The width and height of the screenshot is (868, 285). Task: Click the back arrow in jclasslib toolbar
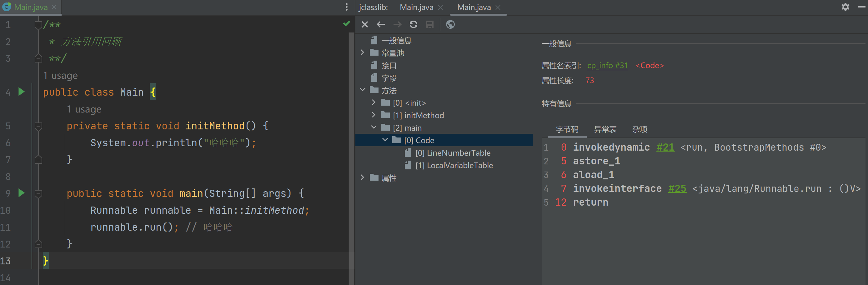point(381,25)
